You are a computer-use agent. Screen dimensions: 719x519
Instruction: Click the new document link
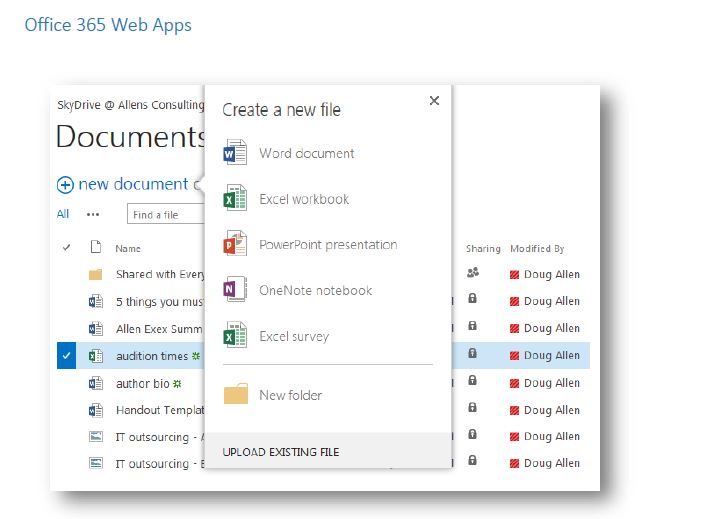(x=133, y=184)
